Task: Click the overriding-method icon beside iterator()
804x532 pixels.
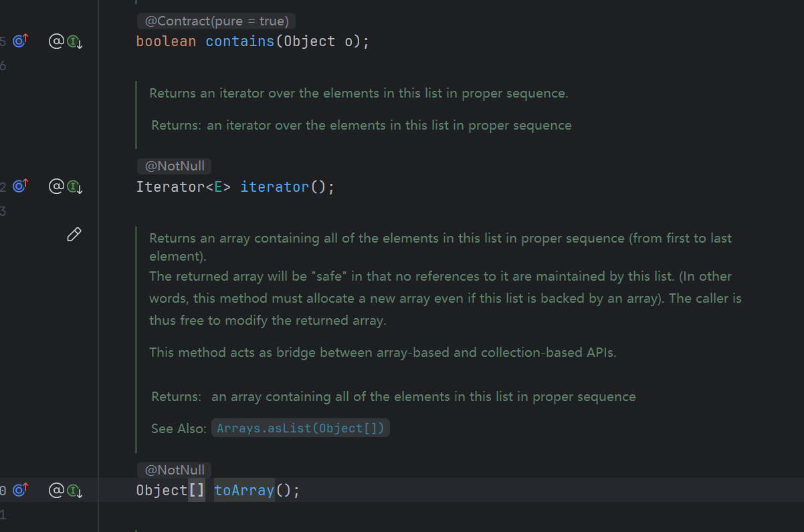Action: pyautogui.click(x=20, y=186)
